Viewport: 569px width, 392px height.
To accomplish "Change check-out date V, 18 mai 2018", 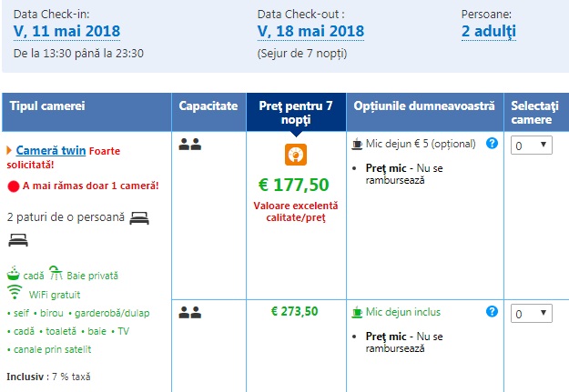I will pos(310,32).
